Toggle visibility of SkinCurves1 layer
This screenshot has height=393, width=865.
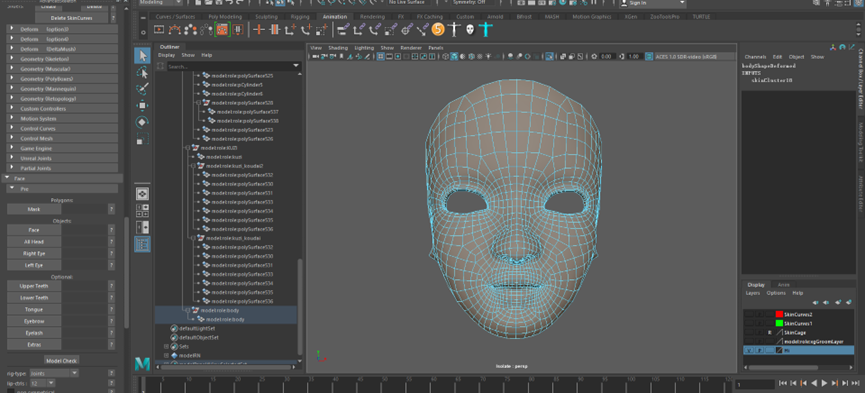tap(749, 323)
